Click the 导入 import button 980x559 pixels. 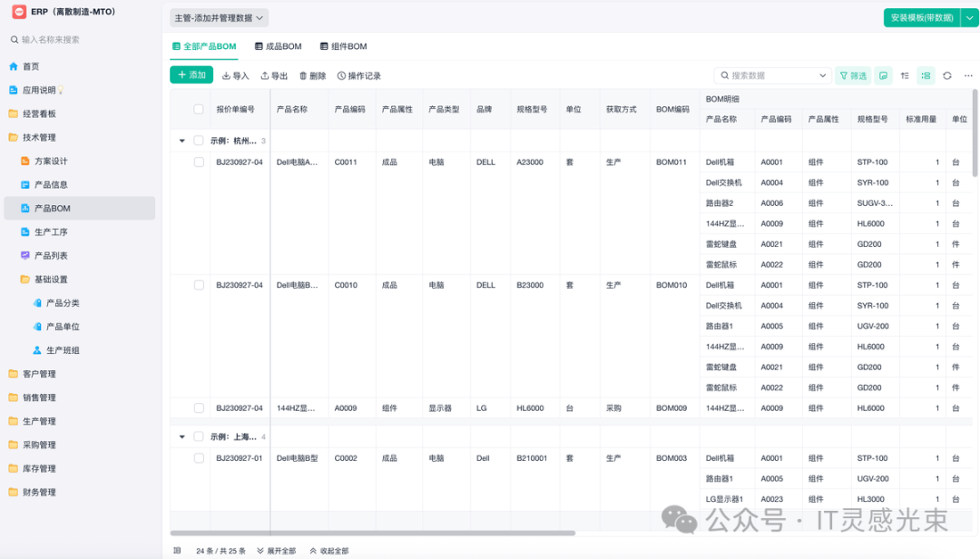pos(235,76)
